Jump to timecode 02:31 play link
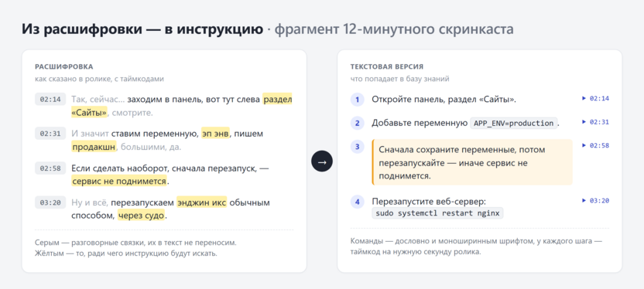 595,122
